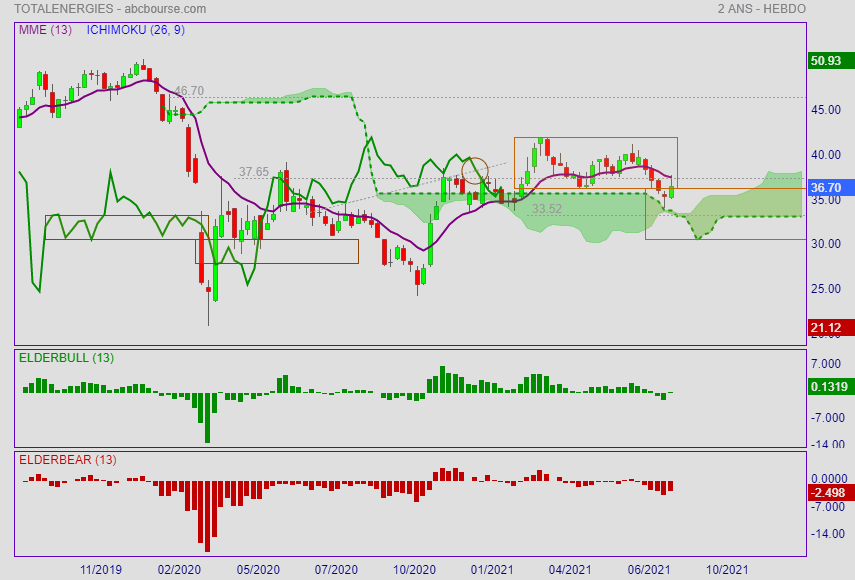Click the ELDERBULL (13) indicator label
The image size is (855, 580).
point(66,358)
